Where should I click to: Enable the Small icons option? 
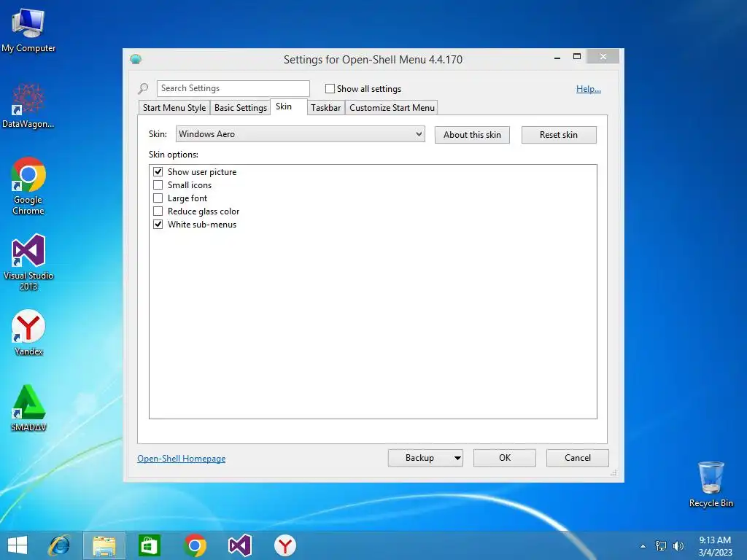[x=158, y=184]
